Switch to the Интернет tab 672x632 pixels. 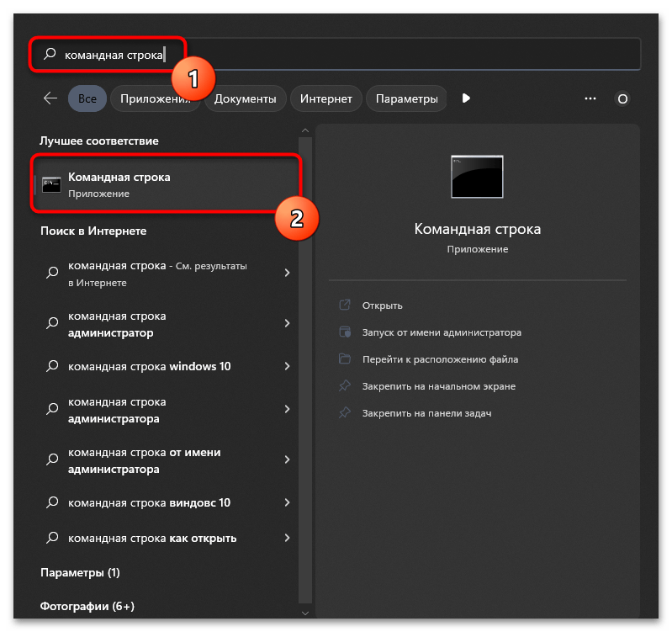[x=326, y=98]
